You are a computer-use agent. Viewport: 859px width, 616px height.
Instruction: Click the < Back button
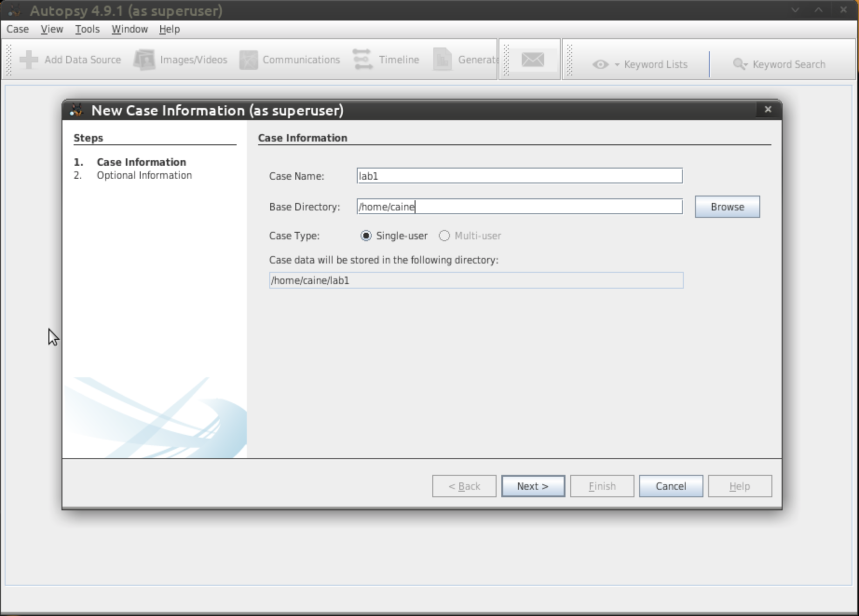(464, 486)
